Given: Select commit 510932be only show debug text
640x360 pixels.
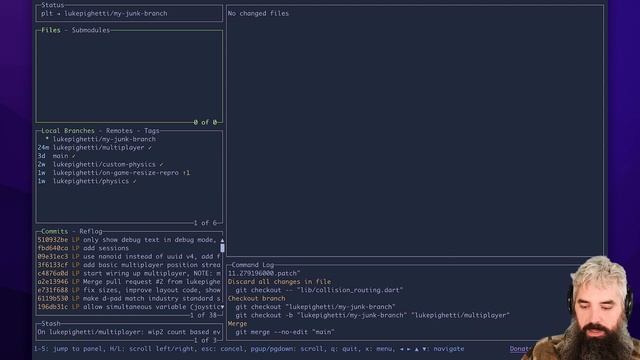Looking at the screenshot, I should [129, 240].
